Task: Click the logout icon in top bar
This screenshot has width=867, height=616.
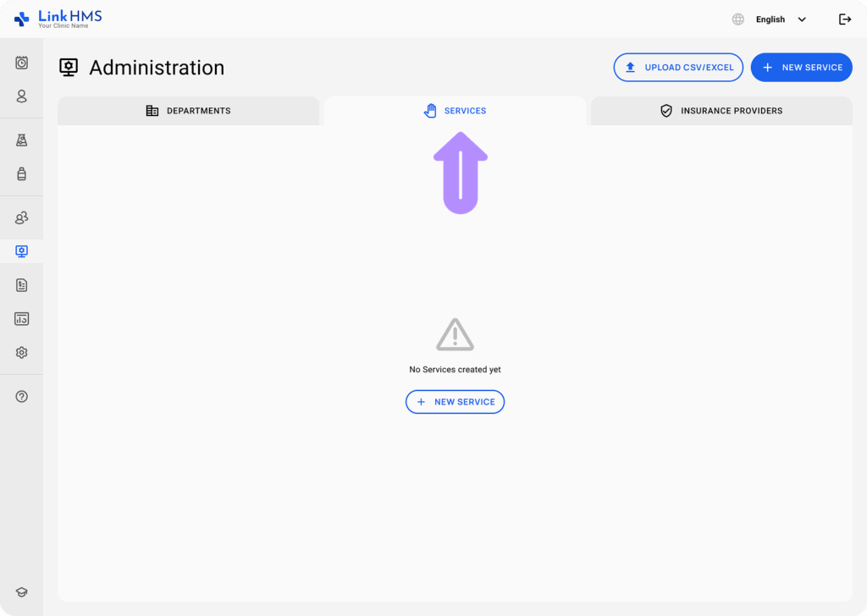Action: click(x=844, y=19)
